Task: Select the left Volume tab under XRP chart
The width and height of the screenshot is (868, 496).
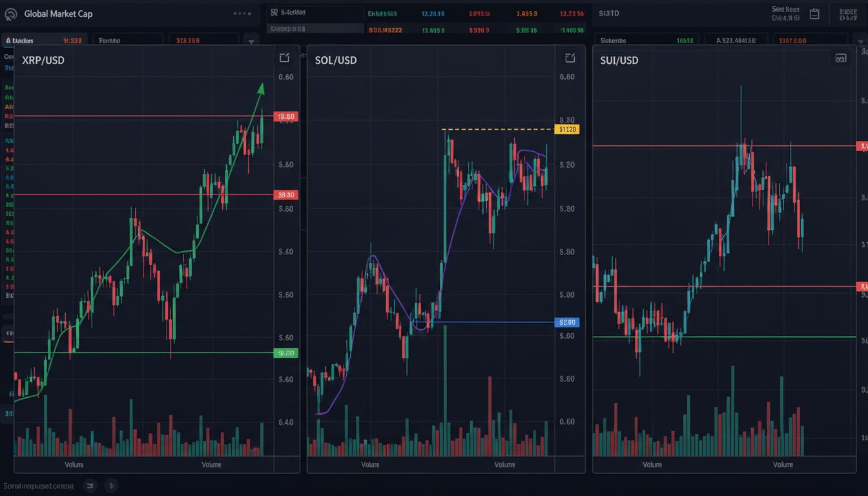Action: pos(74,464)
